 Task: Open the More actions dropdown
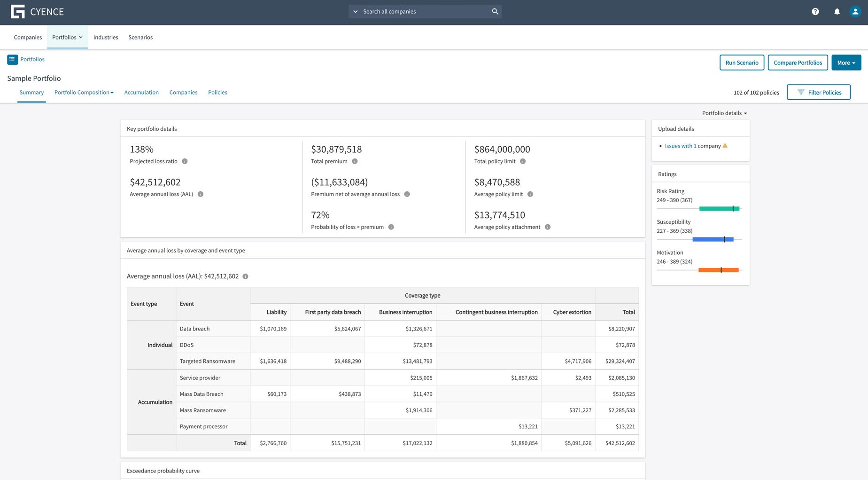845,62
